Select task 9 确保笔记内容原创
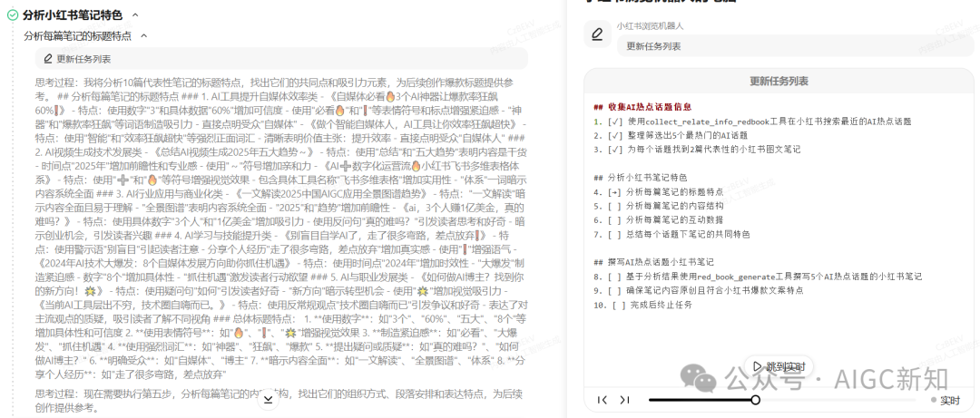 coord(700,290)
